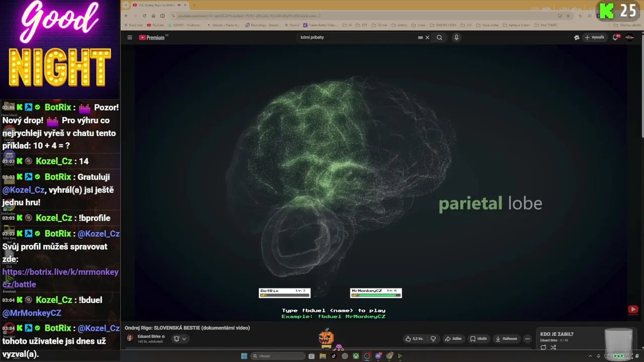Bookmark this page with the star icon

(568, 16)
